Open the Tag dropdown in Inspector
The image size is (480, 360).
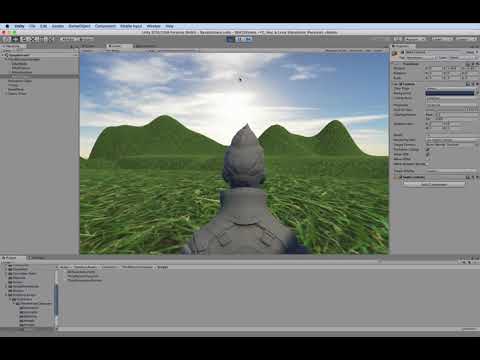point(420,57)
